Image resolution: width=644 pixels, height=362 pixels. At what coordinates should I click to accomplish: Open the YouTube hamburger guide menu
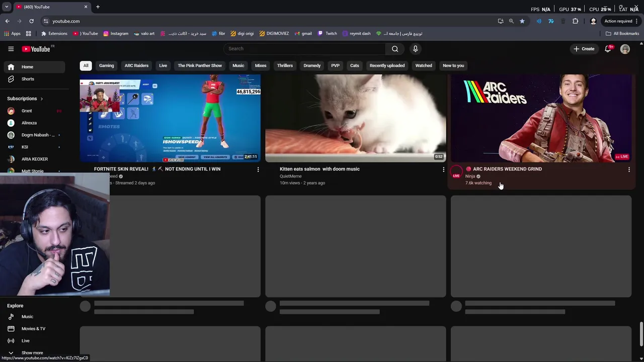[11, 49]
